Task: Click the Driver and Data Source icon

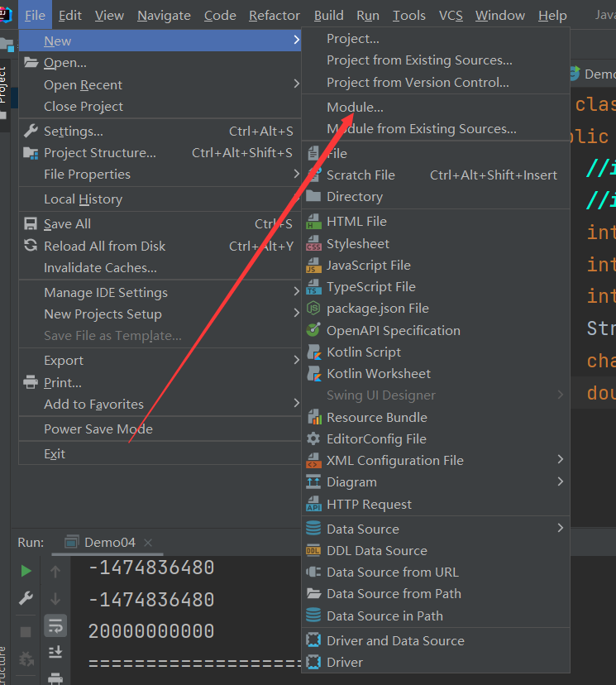Action: [x=313, y=640]
